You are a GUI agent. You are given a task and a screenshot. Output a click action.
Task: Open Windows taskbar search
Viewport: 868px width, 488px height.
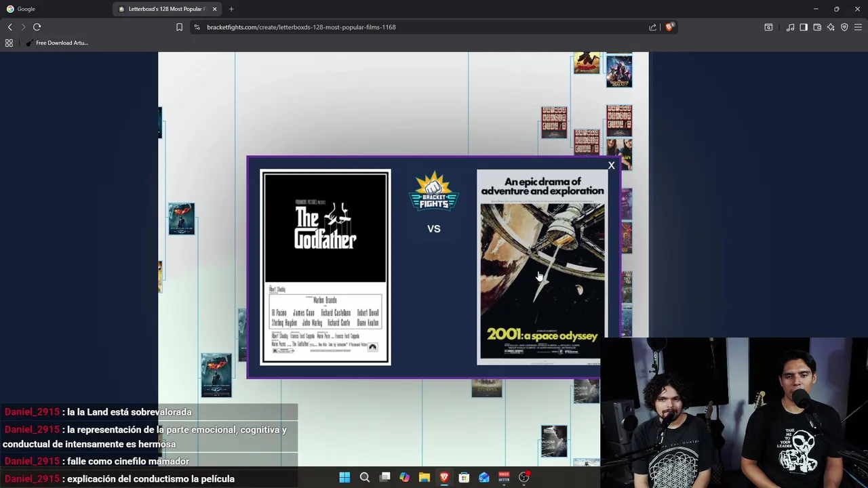[x=365, y=478]
